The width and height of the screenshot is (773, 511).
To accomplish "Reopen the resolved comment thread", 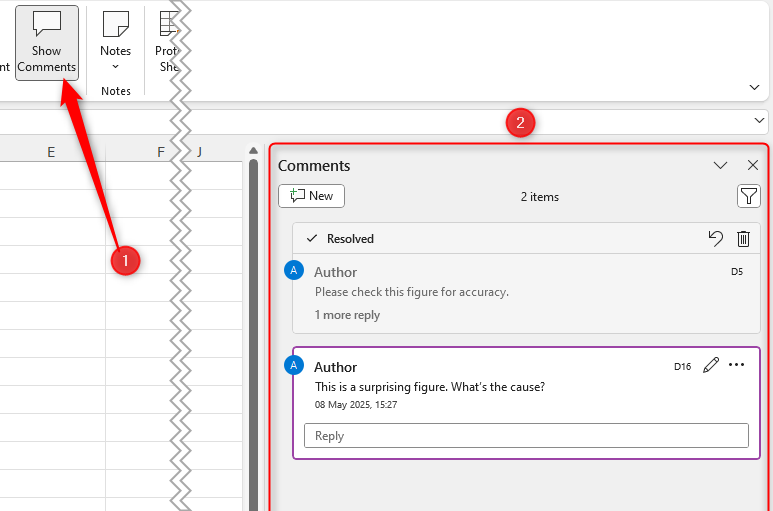I will [715, 238].
